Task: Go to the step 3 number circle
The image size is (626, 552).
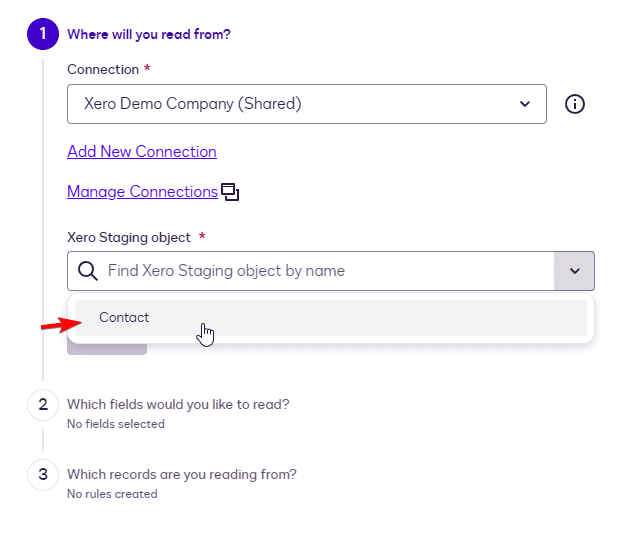Action: click(42, 475)
